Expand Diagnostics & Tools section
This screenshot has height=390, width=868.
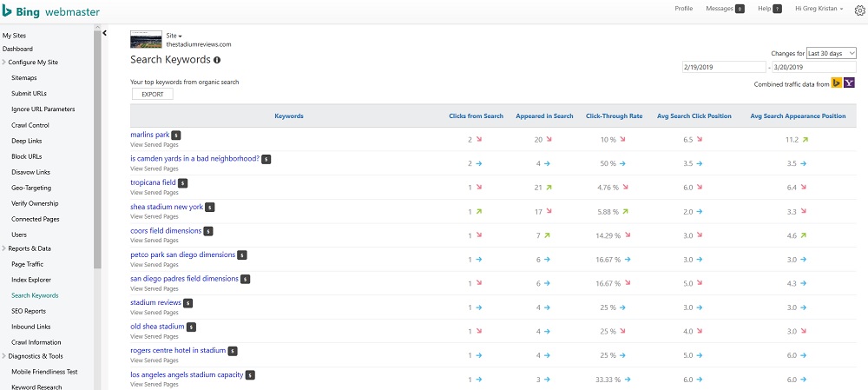click(34, 356)
